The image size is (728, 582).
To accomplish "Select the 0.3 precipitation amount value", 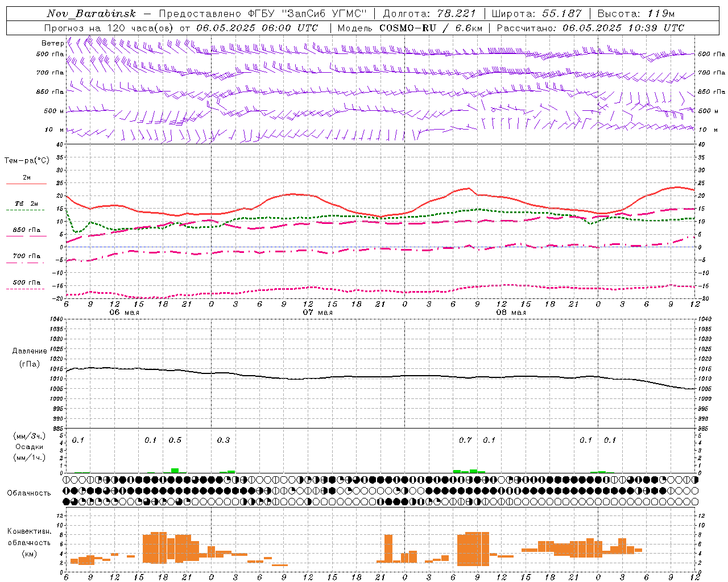I will tap(223, 440).
